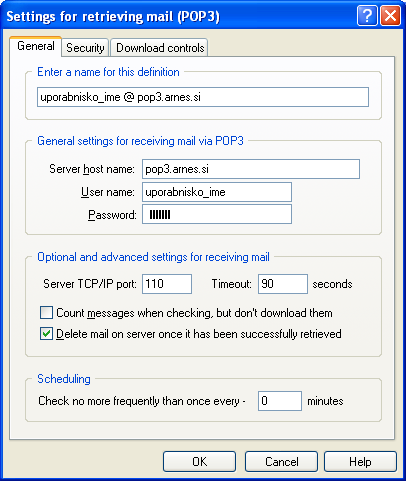Confirm settings with the OK button
The height and width of the screenshot is (481, 406).
[x=199, y=462]
